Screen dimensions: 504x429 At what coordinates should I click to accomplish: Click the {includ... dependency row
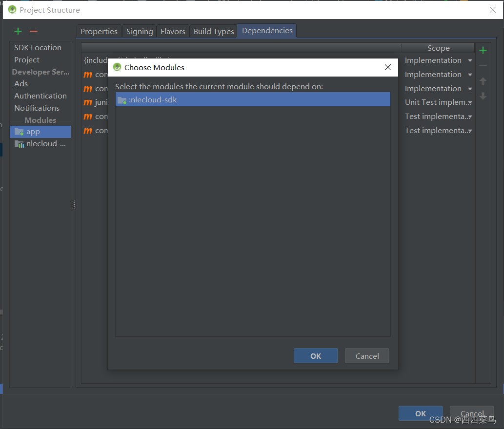coord(96,60)
